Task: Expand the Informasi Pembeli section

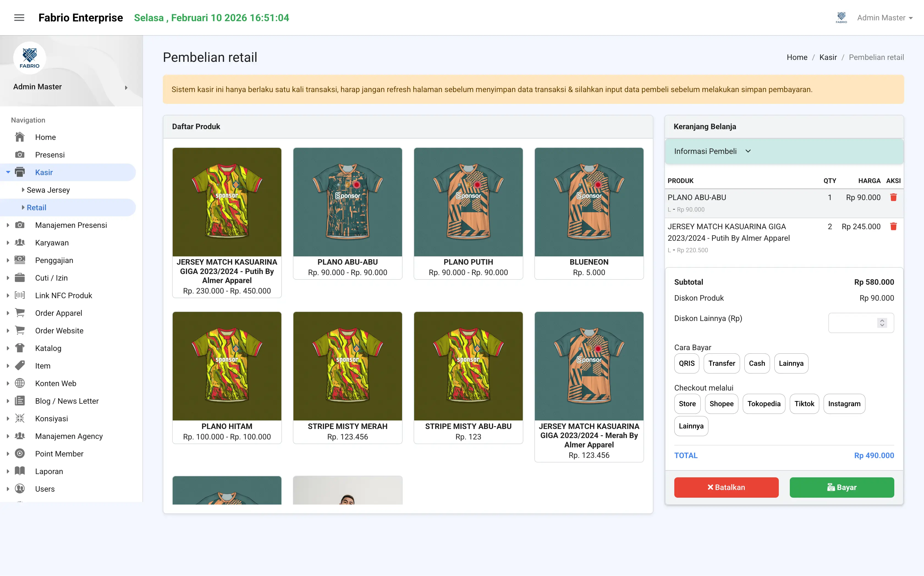Action: click(x=784, y=151)
